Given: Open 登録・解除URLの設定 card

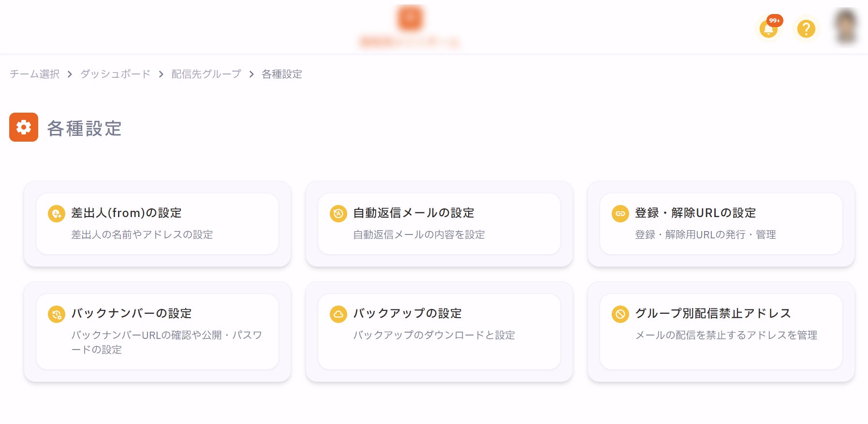Looking at the screenshot, I should pos(721,224).
